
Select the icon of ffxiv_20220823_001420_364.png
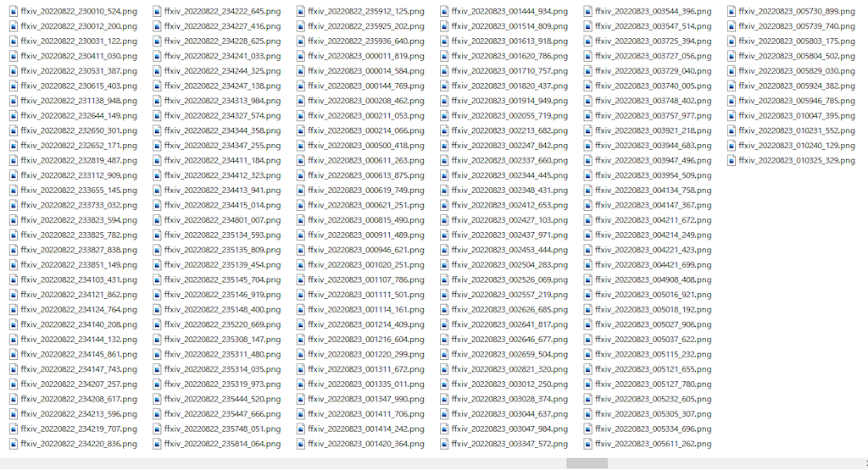(301, 444)
